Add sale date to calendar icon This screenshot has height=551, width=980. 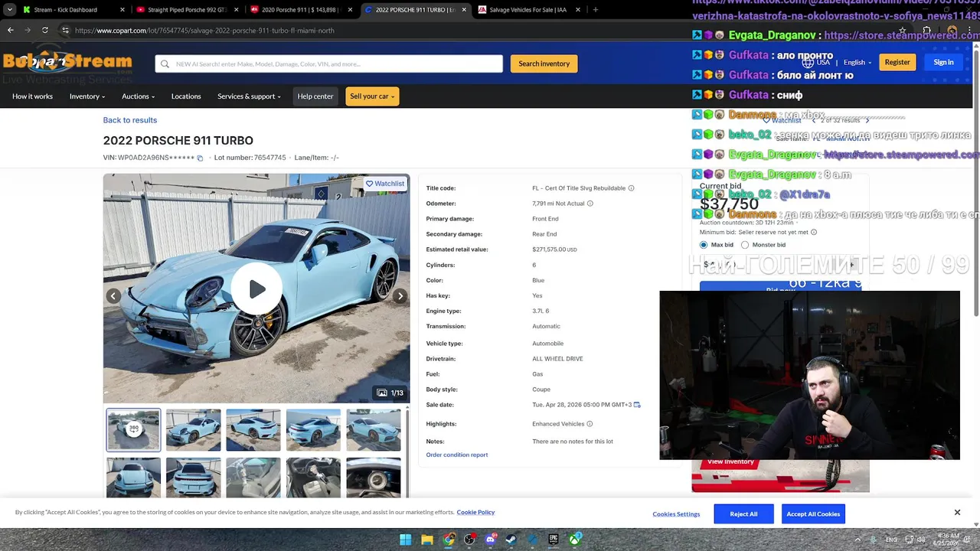tap(637, 405)
